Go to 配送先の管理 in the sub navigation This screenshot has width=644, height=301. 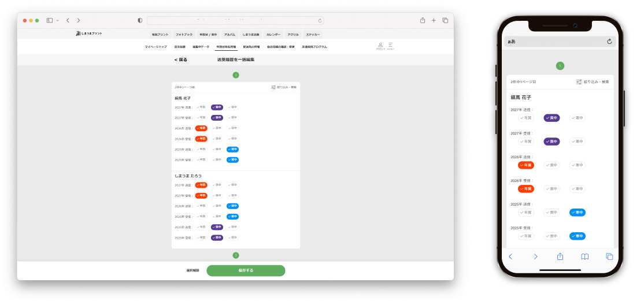252,47
